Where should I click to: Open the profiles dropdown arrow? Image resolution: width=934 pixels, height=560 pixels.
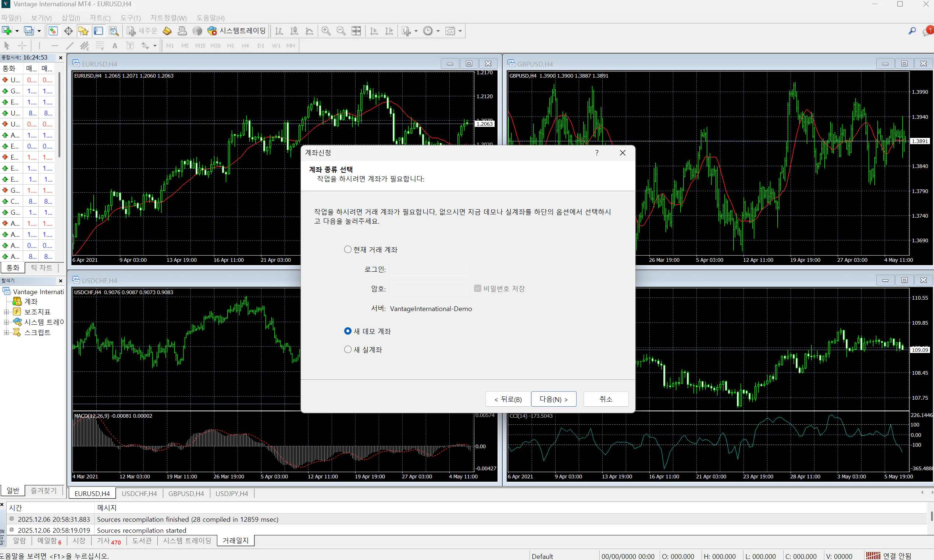pos(39,31)
